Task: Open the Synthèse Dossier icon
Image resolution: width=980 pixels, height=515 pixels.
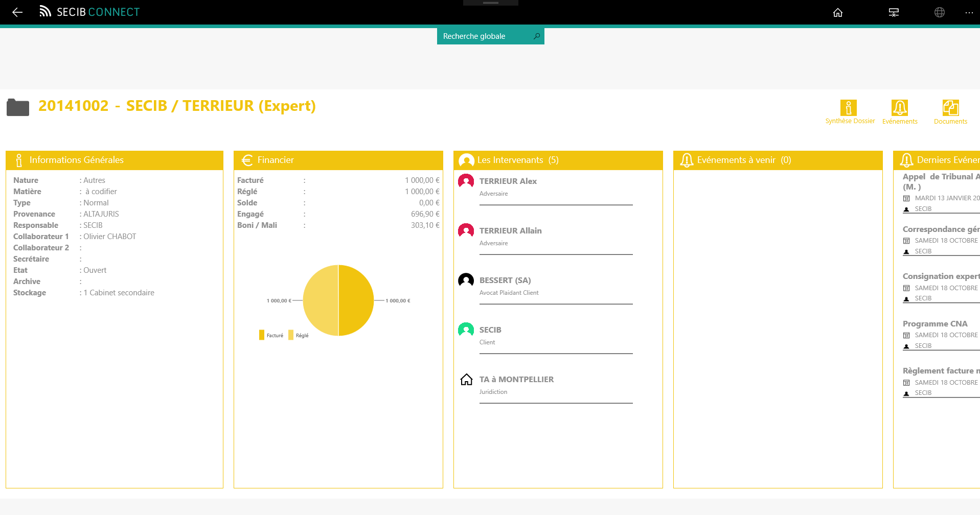Action: tap(849, 108)
